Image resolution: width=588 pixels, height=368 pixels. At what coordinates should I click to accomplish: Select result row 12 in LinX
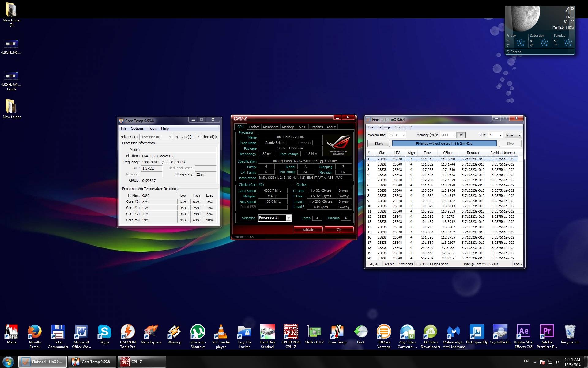442,217
